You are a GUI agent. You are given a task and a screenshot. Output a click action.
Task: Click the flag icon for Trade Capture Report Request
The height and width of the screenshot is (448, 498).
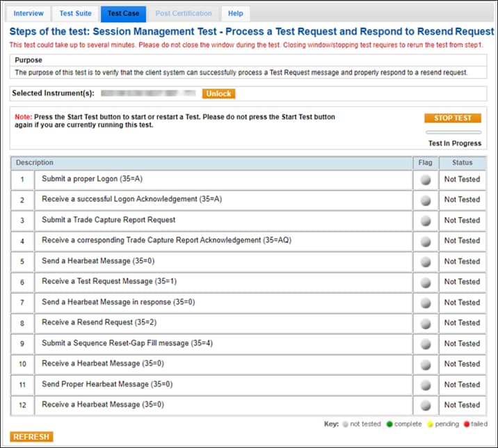pos(425,221)
